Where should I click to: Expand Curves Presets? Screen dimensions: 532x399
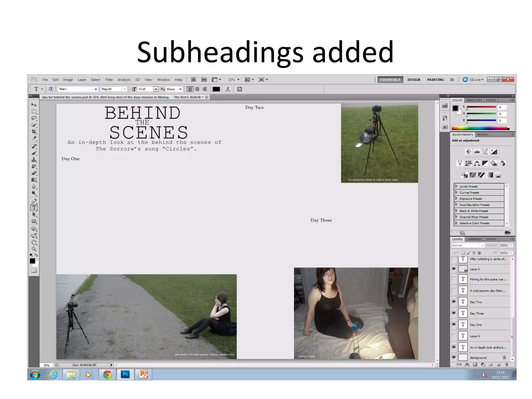[456, 192]
